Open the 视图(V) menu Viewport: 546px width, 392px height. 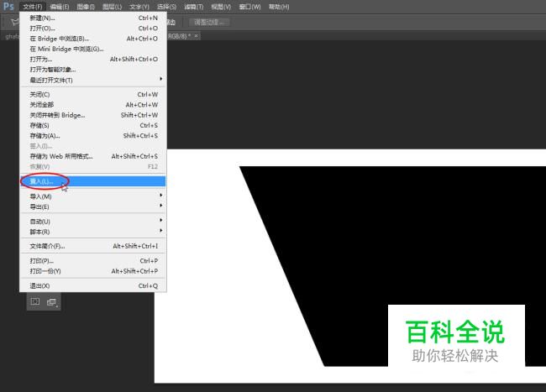point(221,7)
